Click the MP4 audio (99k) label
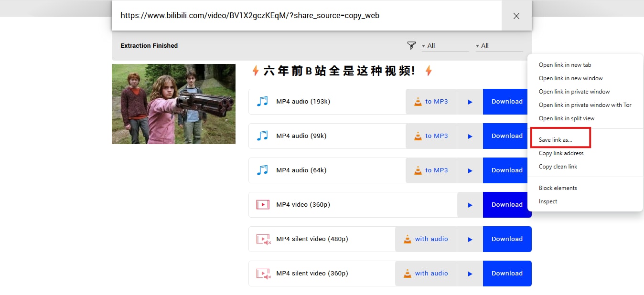Viewport: 644px width, 295px height. click(x=301, y=136)
